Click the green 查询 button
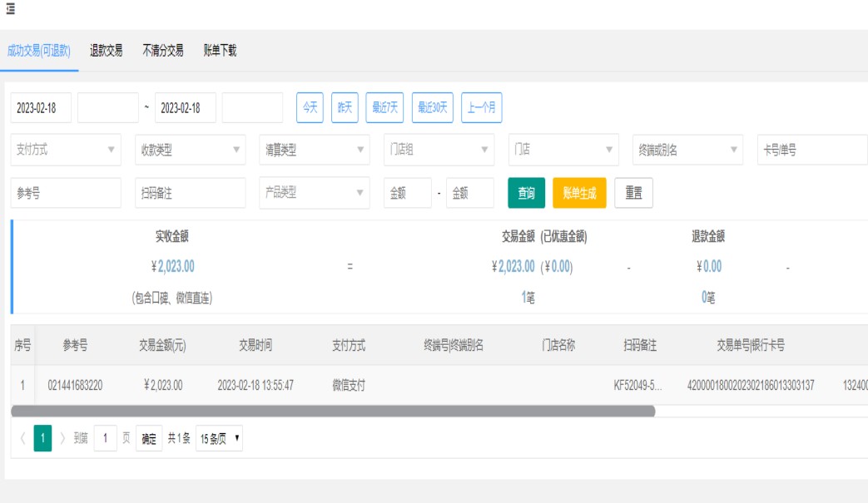868x503 pixels. point(526,193)
